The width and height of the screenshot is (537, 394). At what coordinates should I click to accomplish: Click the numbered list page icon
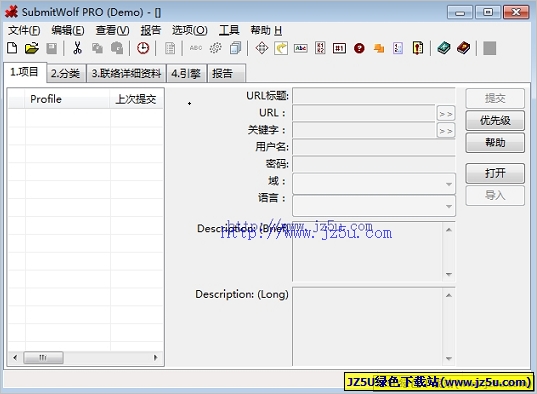(x=398, y=48)
